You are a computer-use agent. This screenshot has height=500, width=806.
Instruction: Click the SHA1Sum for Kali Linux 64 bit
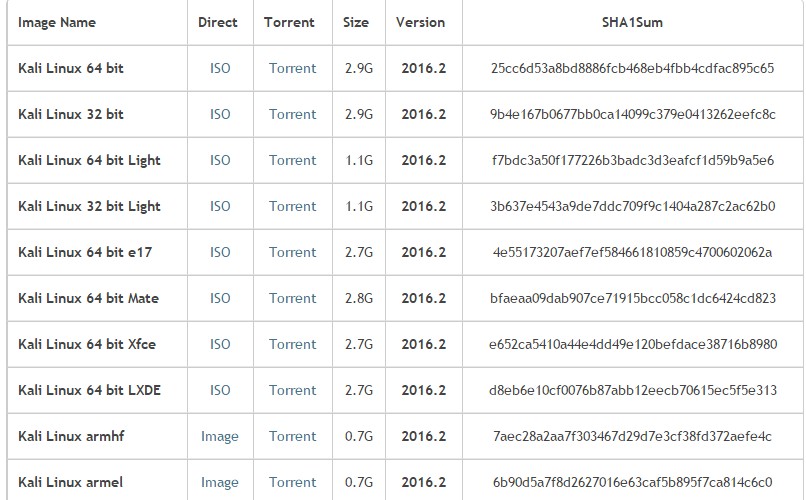(632, 68)
